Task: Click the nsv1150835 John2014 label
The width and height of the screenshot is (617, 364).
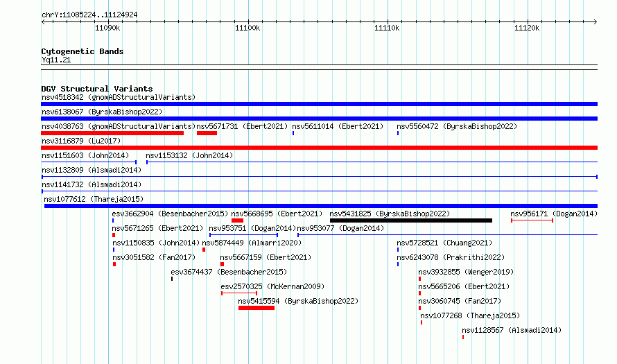Action: (x=156, y=243)
